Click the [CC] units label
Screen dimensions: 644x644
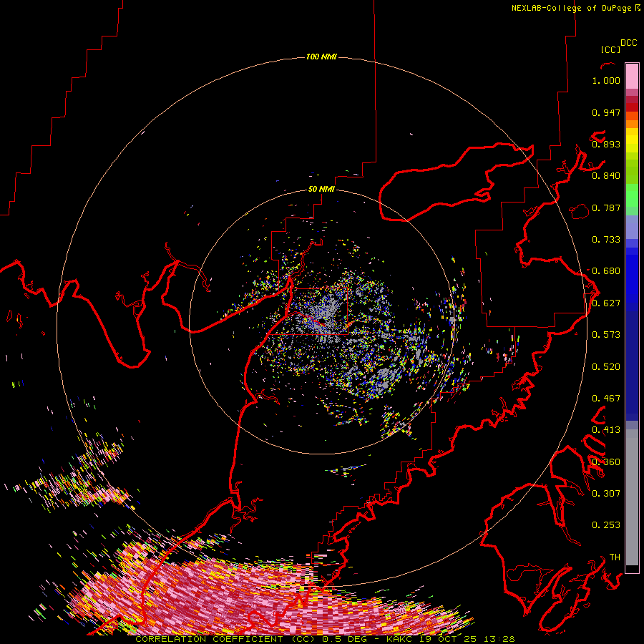(610, 49)
